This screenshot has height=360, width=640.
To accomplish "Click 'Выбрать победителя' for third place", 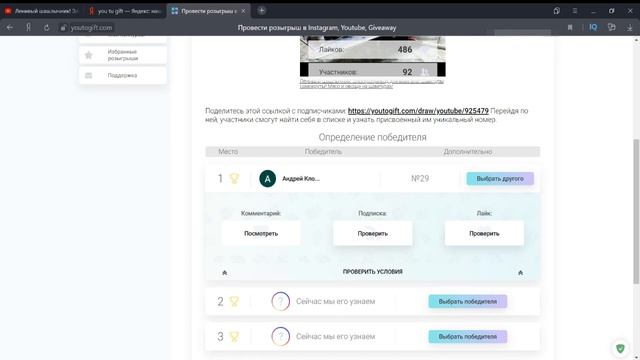I will click(468, 336).
